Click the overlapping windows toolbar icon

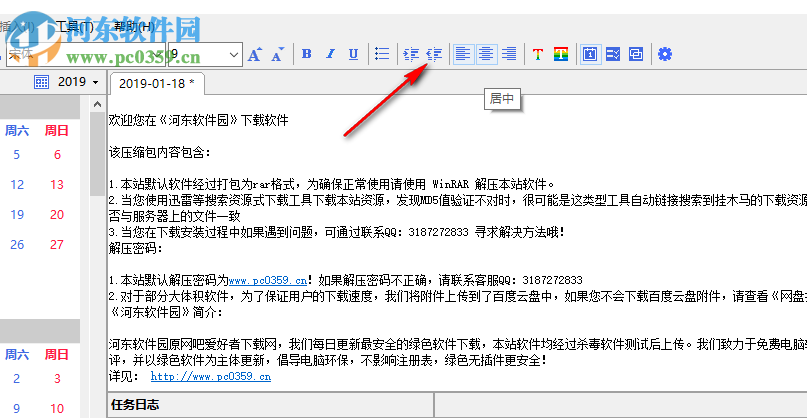pyautogui.click(x=636, y=54)
